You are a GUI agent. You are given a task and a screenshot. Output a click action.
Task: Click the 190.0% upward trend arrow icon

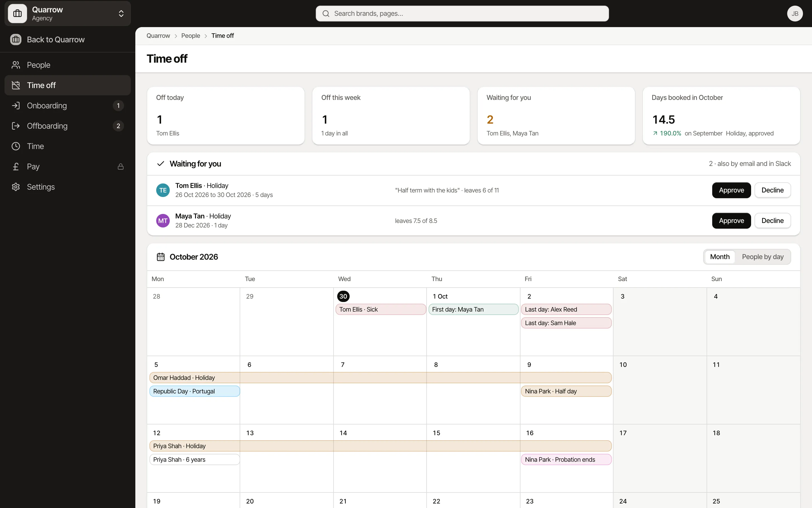[x=655, y=133]
